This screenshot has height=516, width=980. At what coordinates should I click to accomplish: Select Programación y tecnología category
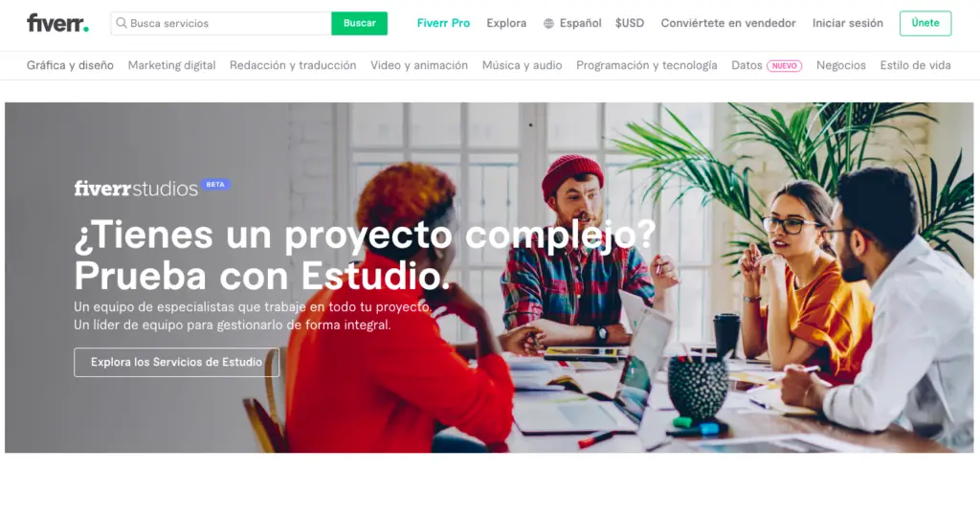coord(646,65)
